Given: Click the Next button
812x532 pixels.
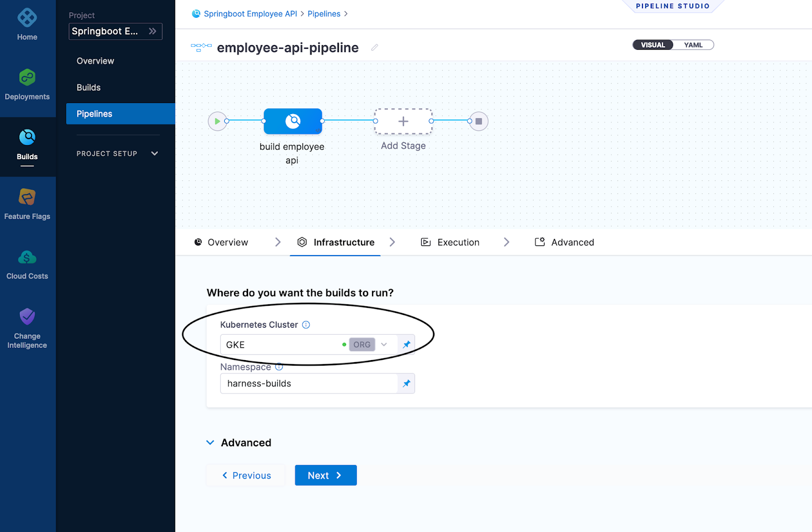Looking at the screenshot, I should pos(326,475).
